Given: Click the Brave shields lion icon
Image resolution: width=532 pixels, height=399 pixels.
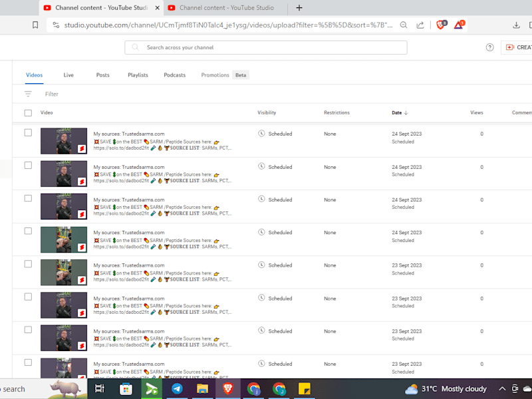Looking at the screenshot, I should [441, 25].
